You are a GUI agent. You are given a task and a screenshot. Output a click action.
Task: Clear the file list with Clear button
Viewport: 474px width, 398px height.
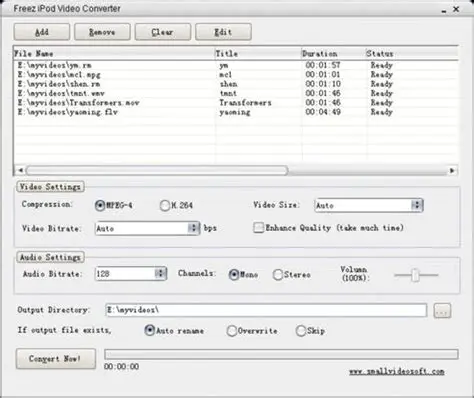(x=163, y=32)
